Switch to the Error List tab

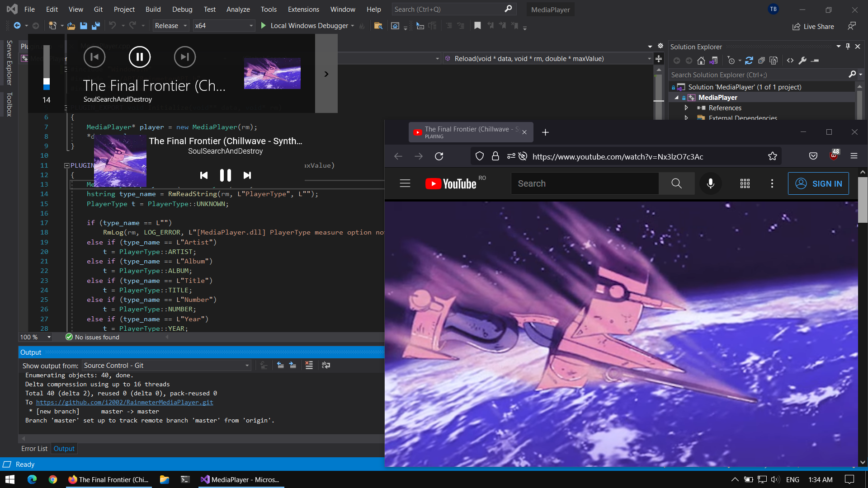pos(34,448)
